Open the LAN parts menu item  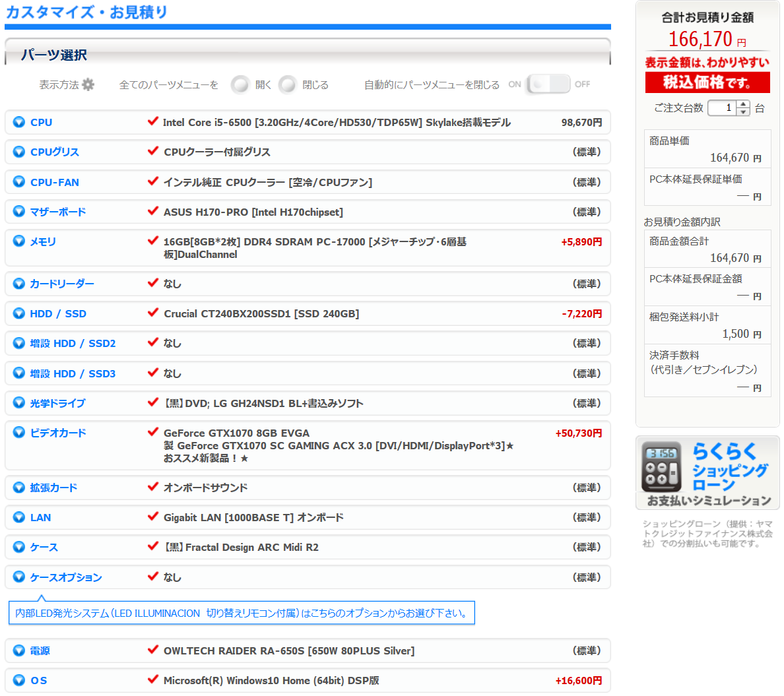tap(40, 518)
